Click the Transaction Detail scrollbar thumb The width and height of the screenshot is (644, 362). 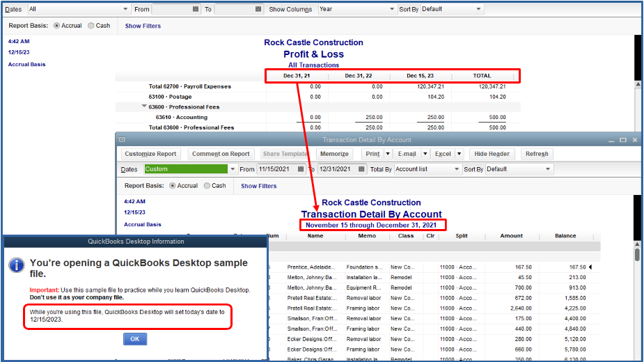pyautogui.click(x=637, y=254)
